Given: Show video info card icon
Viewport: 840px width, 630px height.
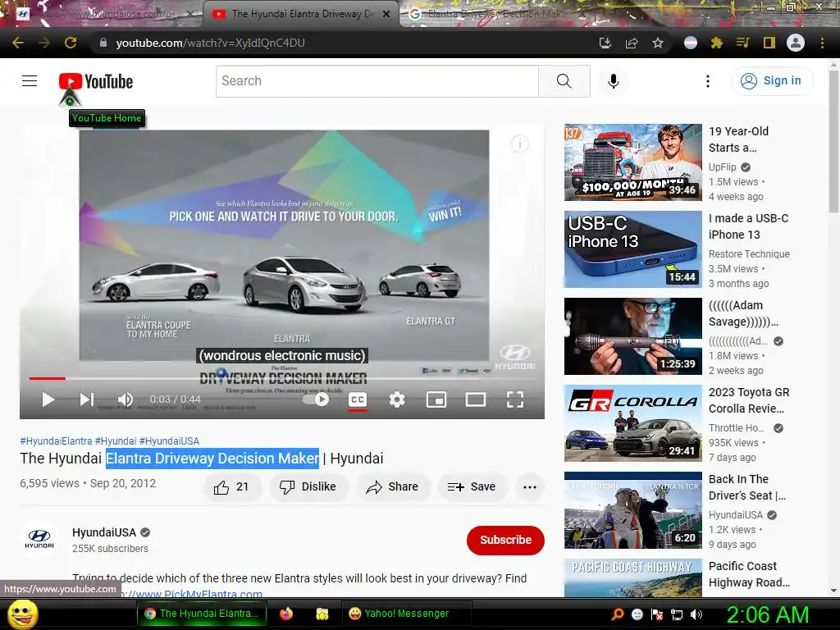Looking at the screenshot, I should 519,144.
